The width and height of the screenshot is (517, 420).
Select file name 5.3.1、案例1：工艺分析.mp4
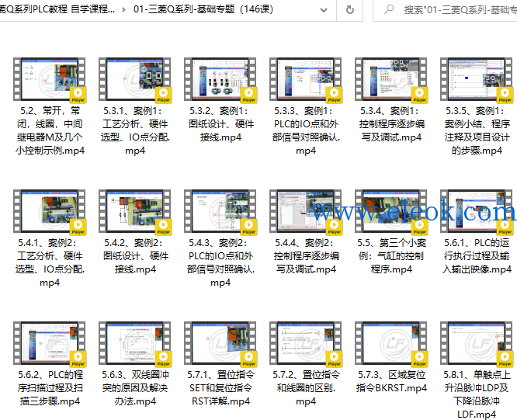coord(135,130)
